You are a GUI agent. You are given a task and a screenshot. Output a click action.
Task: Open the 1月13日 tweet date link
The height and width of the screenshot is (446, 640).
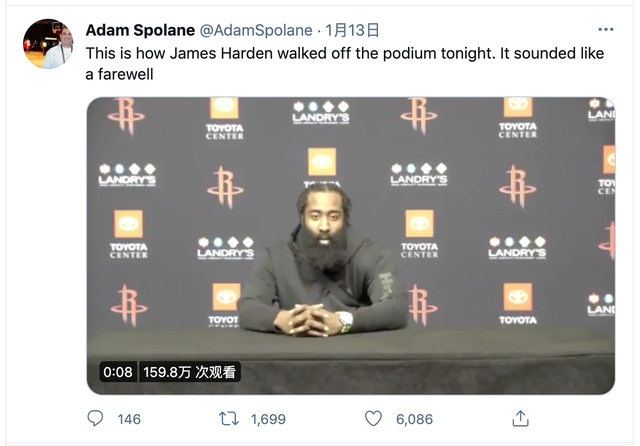(x=352, y=30)
